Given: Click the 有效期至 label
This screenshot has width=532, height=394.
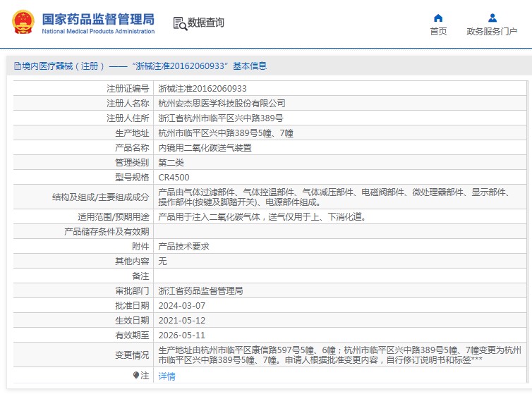Looking at the screenshot, I should (133, 335).
